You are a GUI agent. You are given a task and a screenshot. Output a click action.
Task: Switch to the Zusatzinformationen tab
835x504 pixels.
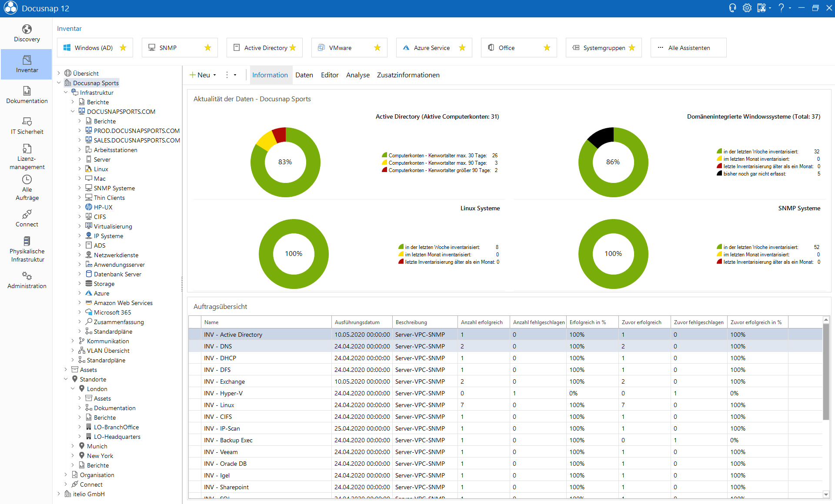tap(408, 75)
